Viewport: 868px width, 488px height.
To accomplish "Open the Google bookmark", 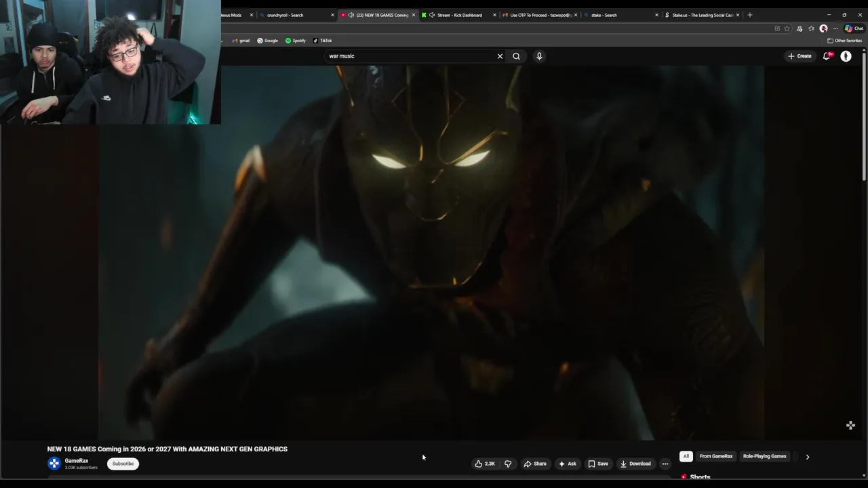I will click(x=267, y=41).
